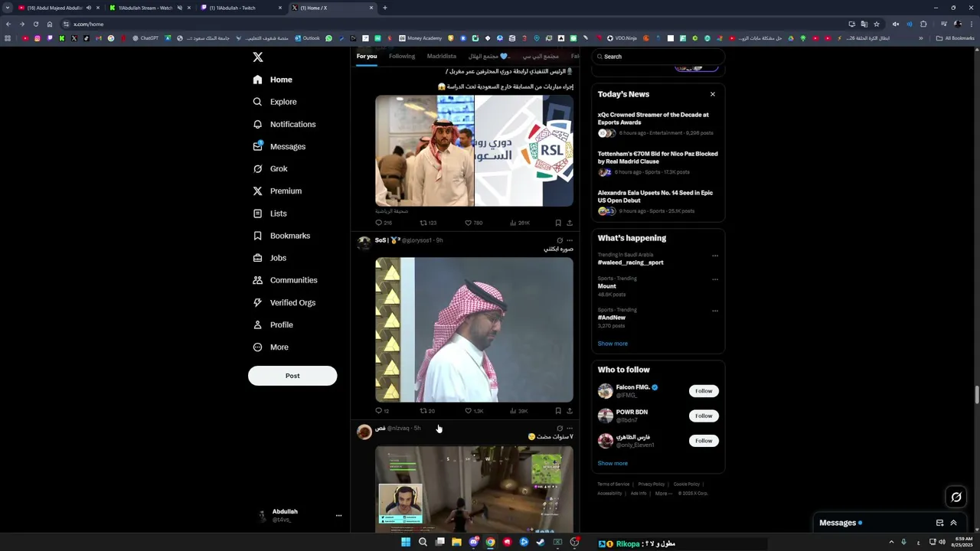Like the RSL post with 780 likes

point(473,223)
